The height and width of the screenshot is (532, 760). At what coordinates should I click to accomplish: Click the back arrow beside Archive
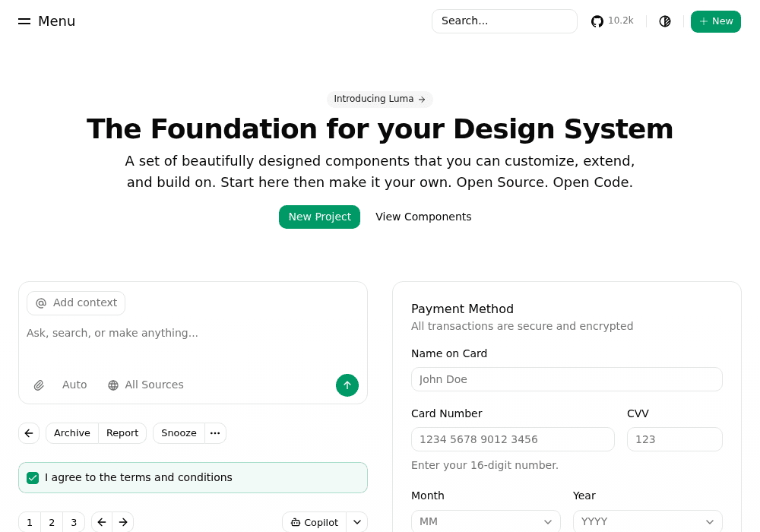tap(29, 433)
